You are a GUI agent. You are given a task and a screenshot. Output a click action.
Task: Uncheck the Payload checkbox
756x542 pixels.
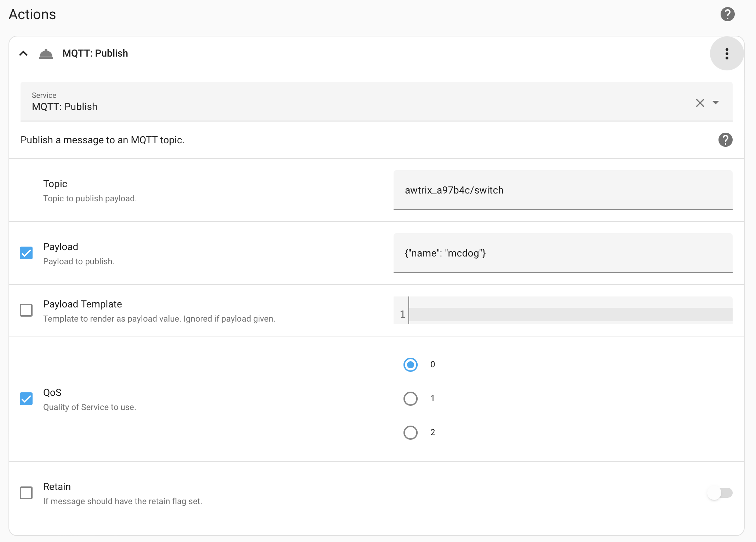click(26, 253)
